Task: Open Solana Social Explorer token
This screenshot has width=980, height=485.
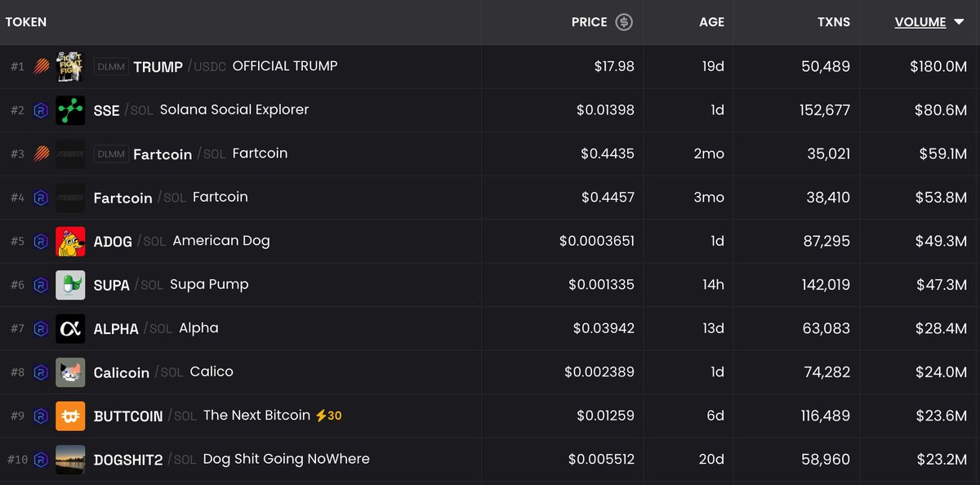Action: click(x=234, y=109)
